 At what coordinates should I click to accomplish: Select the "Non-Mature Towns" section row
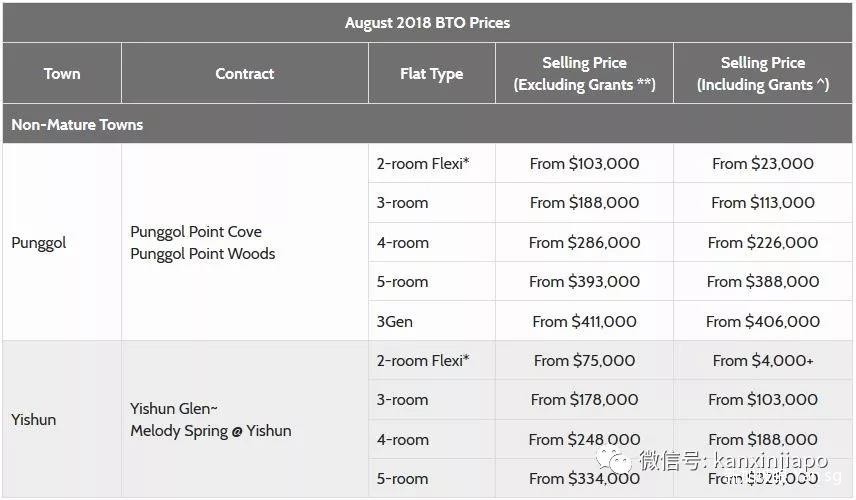pyautogui.click(x=78, y=124)
